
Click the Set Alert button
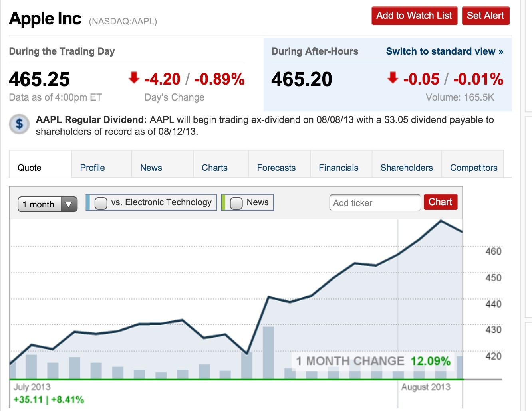pos(486,16)
